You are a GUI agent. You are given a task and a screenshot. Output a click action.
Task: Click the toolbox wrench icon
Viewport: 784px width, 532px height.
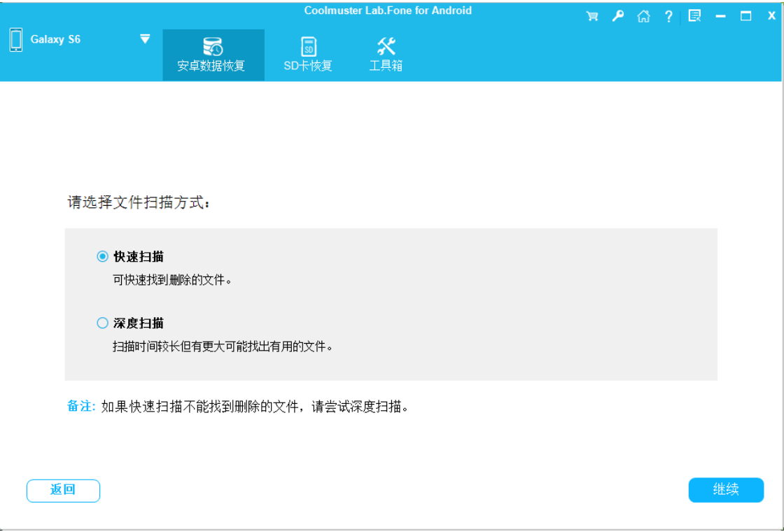386,47
